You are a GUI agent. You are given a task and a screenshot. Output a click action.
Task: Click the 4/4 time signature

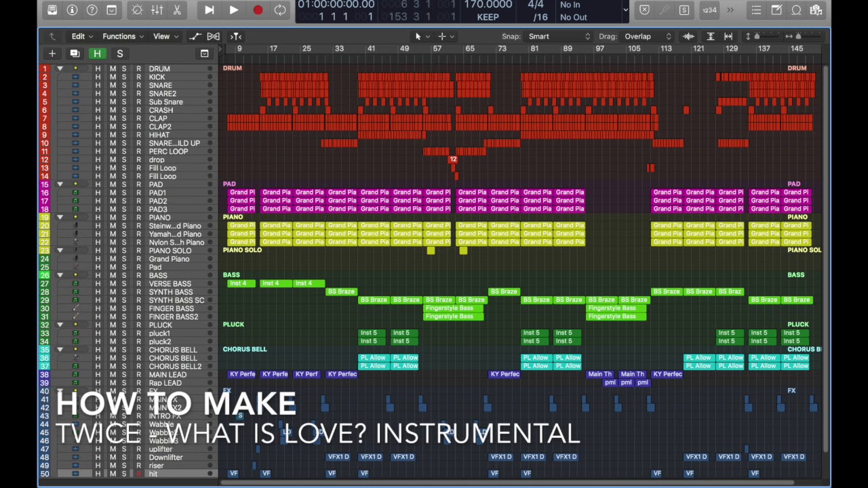tap(535, 5)
